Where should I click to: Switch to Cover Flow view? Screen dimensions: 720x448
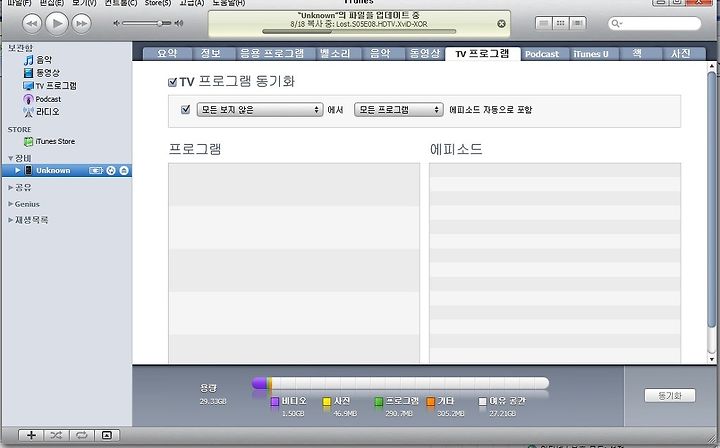578,23
